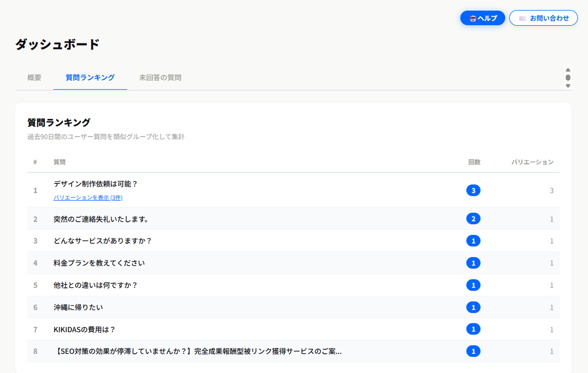Click the count badge for KIKIDASの費用は？
This screenshot has height=373, width=588.
click(473, 329)
